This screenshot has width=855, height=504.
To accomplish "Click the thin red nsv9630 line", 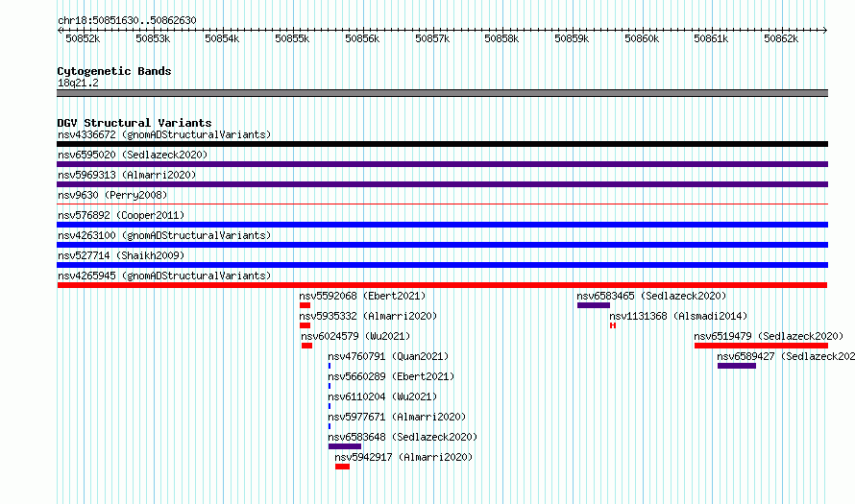I will coord(442,204).
